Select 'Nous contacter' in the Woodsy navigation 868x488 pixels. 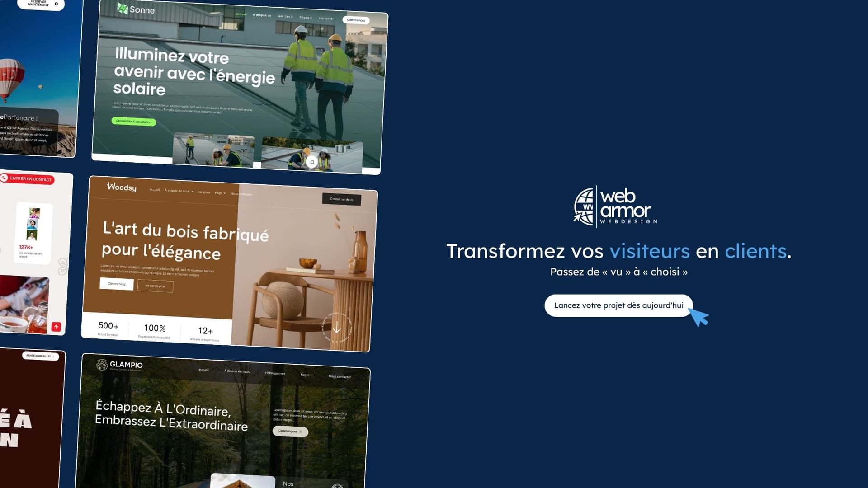click(241, 194)
